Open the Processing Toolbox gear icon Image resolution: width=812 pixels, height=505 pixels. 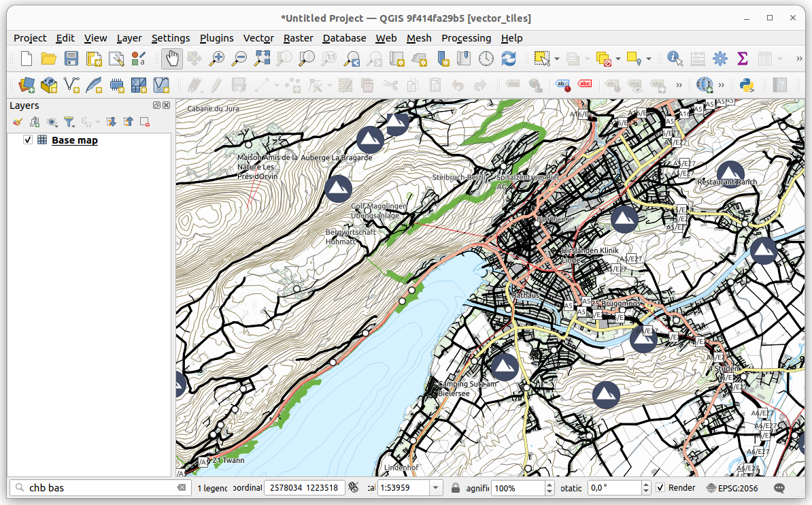click(x=720, y=59)
